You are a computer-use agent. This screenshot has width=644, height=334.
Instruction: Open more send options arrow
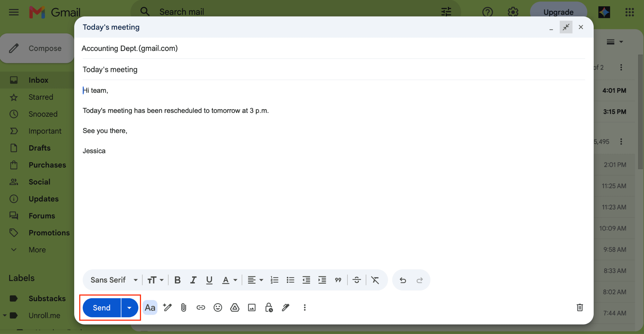click(130, 308)
